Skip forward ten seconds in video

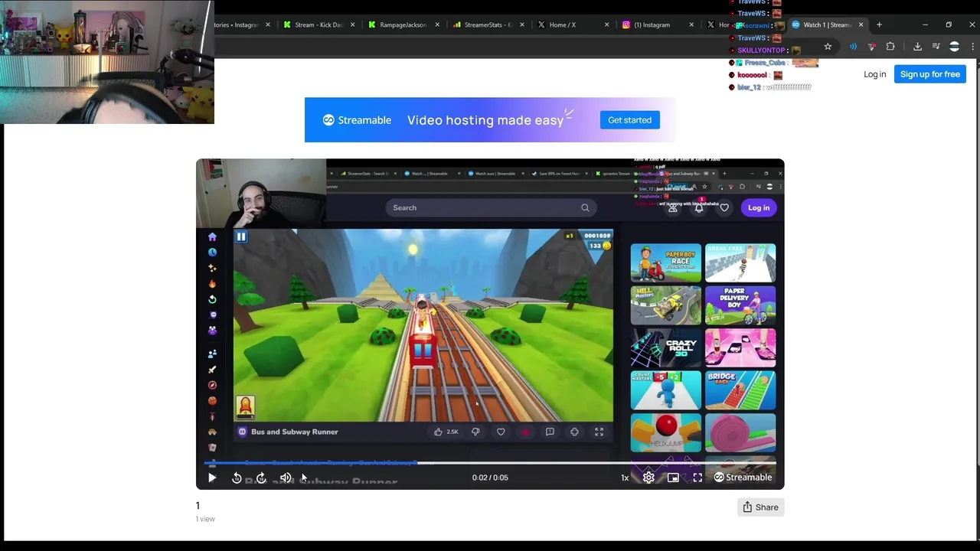click(261, 478)
